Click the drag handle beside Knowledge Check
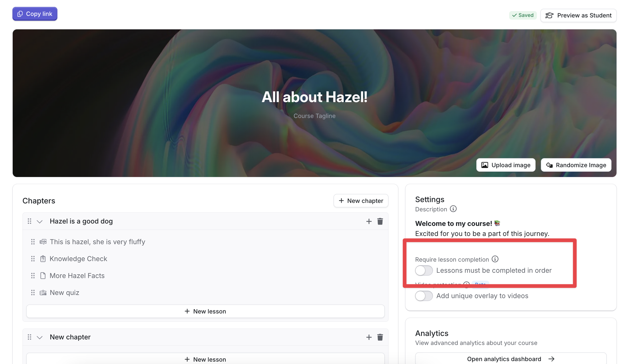Viewport: 630px width, 364px height. tap(33, 258)
